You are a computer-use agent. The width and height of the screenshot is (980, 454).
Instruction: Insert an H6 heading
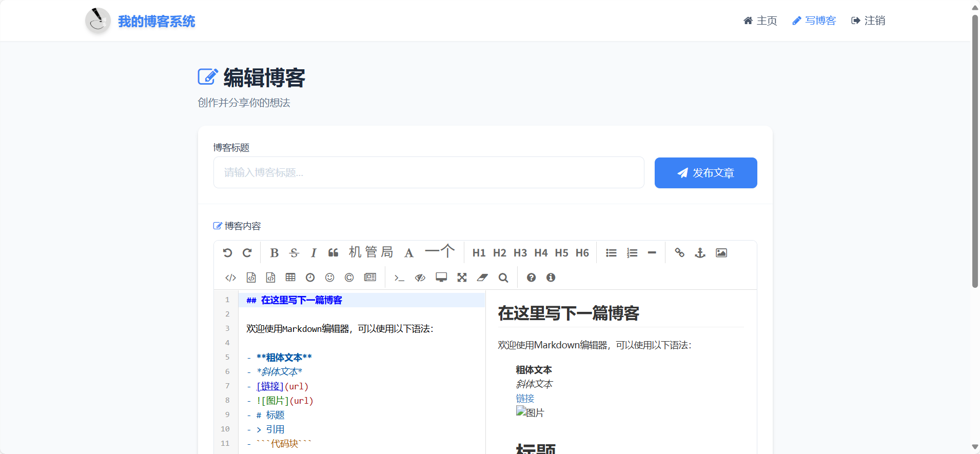(582, 253)
